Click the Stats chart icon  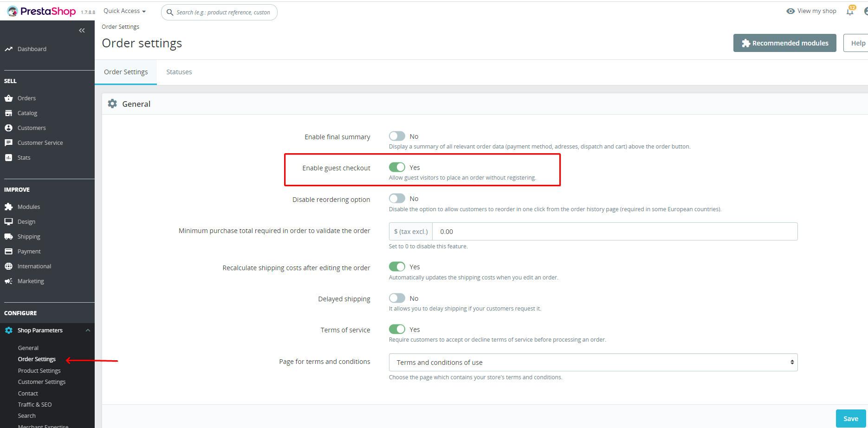tap(8, 157)
